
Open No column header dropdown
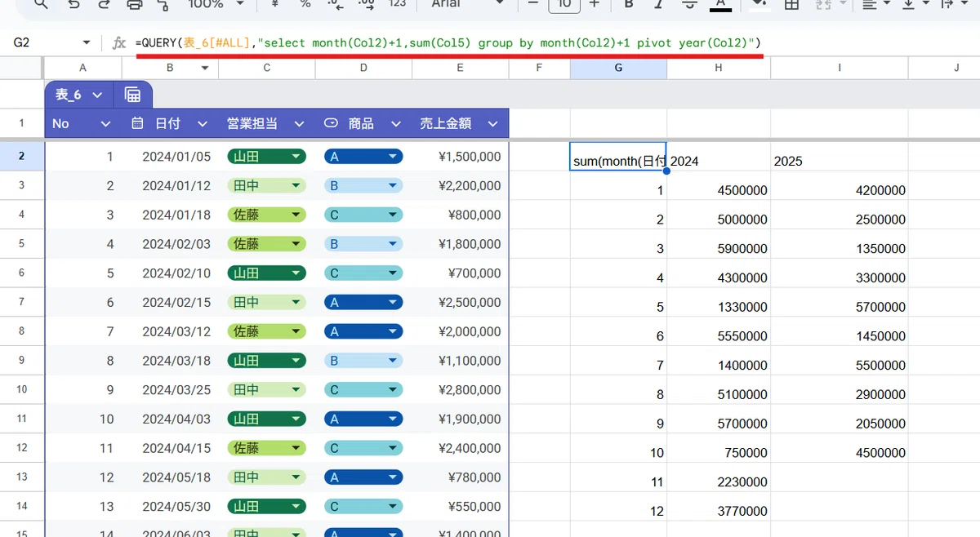pos(105,124)
